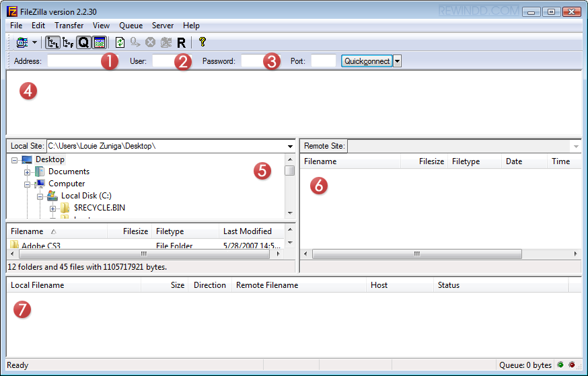Image resolution: width=588 pixels, height=376 pixels.
Task: Click the Disconnect toolbar icon
Action: pyautogui.click(x=166, y=42)
